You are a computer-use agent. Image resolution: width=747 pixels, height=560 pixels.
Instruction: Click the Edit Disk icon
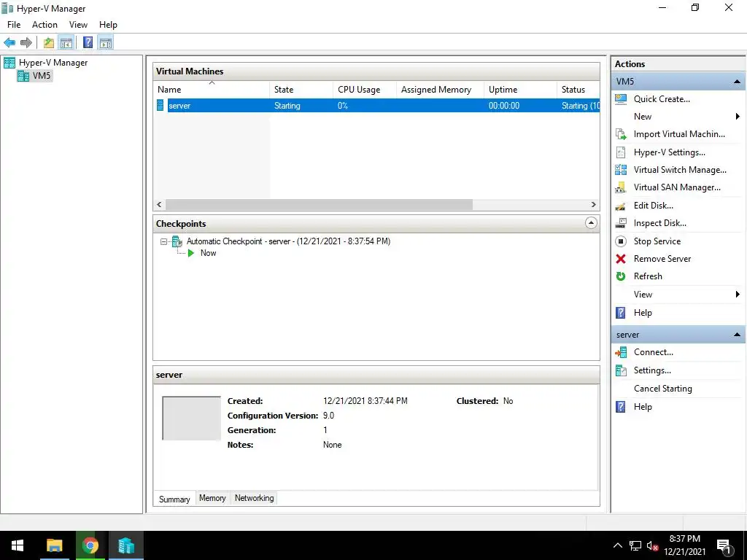coord(621,206)
